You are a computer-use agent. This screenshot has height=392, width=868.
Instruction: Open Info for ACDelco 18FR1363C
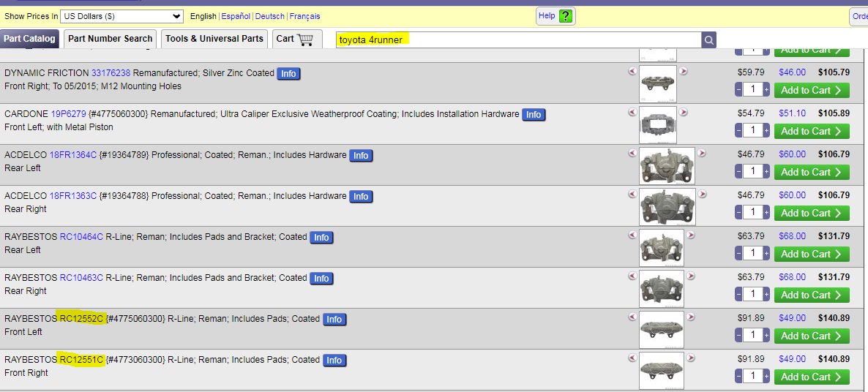tap(361, 196)
